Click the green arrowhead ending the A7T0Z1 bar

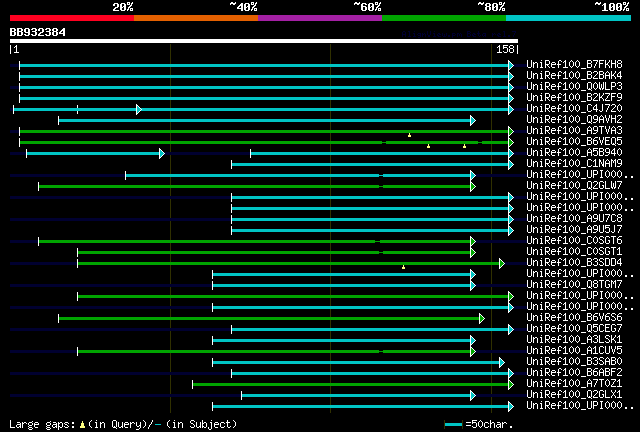(x=511, y=385)
